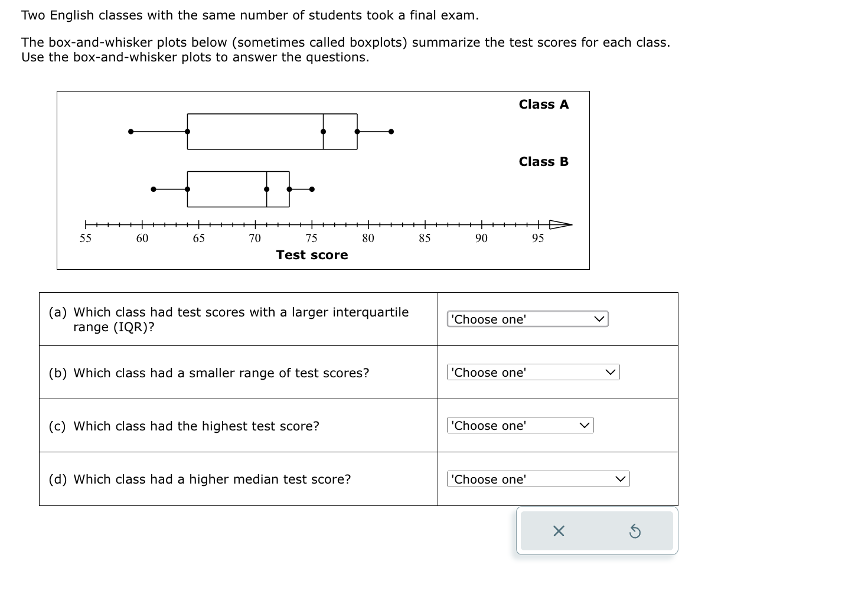Open the highest test score dropdown
Viewport: 868px width, 594px height.
click(520, 425)
